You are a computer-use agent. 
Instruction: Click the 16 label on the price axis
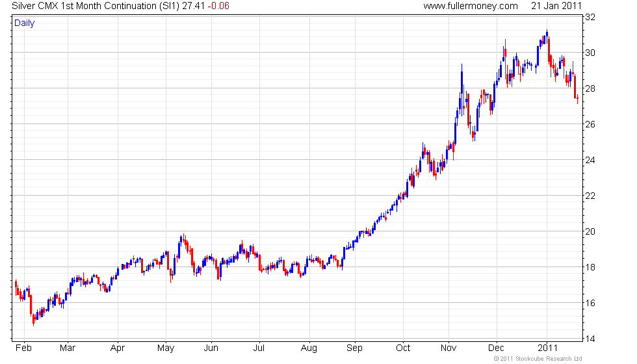[x=590, y=303]
